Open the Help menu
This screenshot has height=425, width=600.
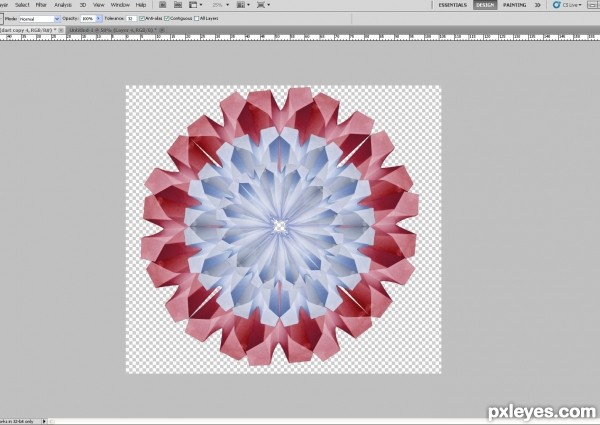coord(141,5)
